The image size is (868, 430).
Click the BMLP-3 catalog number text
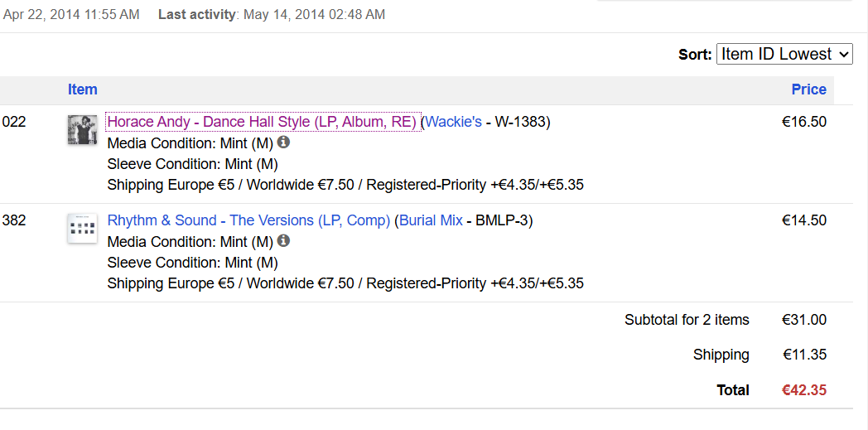click(504, 220)
